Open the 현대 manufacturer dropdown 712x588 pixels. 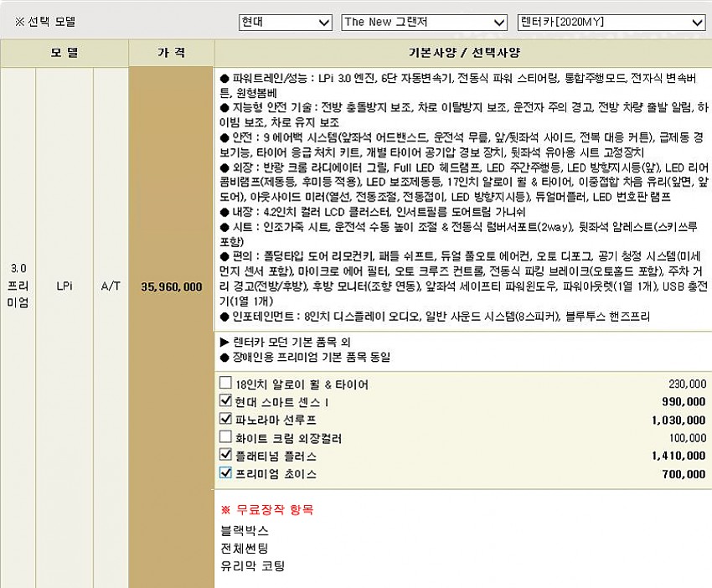286,23
